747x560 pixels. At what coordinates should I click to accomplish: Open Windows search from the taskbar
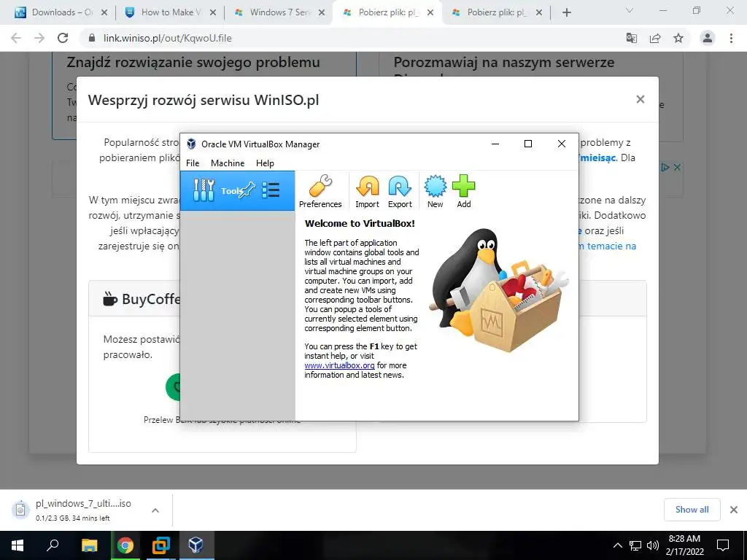click(53, 545)
